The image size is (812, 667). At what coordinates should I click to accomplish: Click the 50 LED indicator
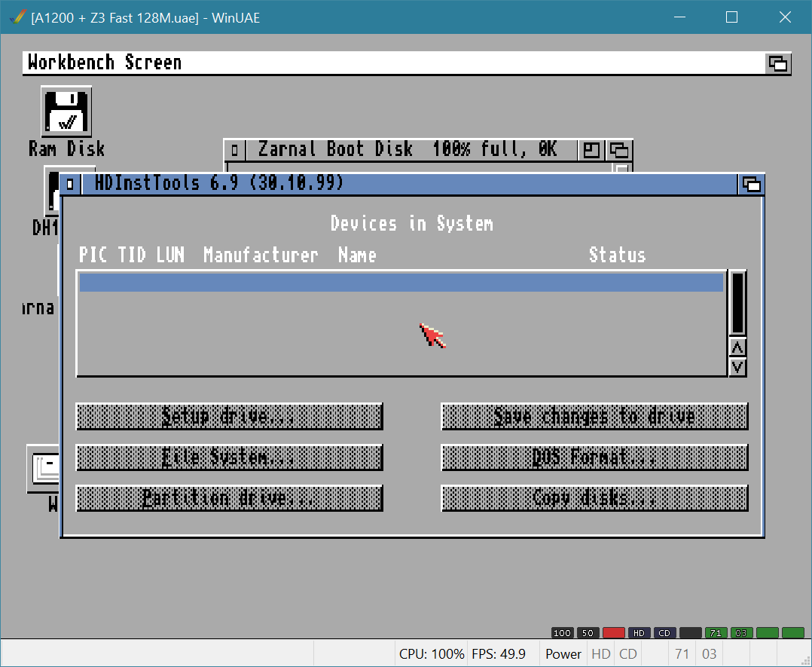click(x=588, y=633)
